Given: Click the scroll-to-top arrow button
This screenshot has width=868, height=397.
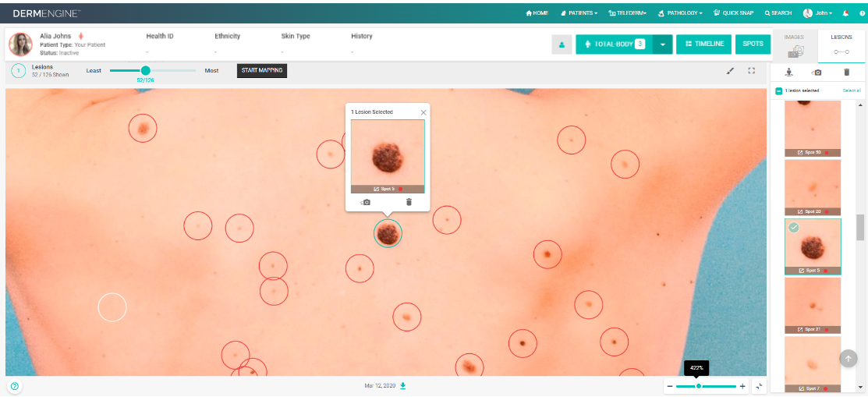Looking at the screenshot, I should [x=848, y=358].
